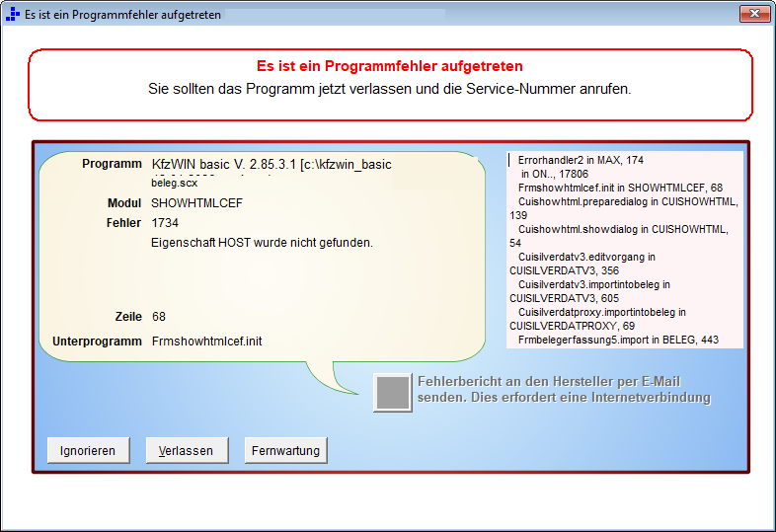Viewport: 776px width, 532px height.
Task: Click the beleg.scx file name
Action: pos(174,183)
